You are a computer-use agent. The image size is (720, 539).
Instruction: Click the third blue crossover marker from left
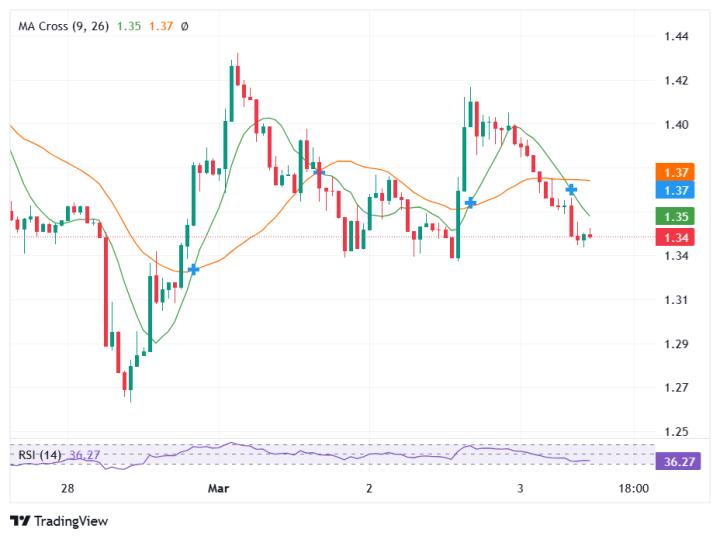click(469, 203)
